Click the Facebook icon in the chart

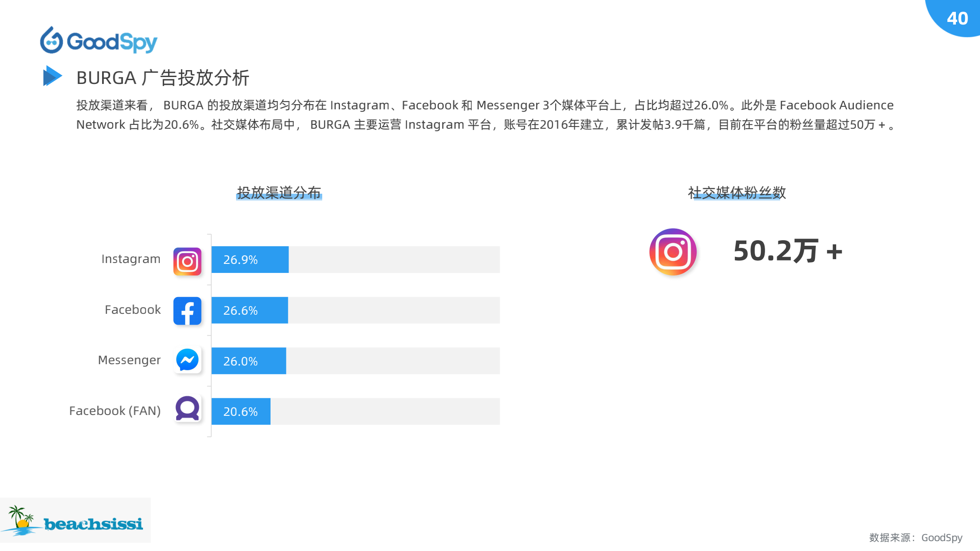point(187,310)
